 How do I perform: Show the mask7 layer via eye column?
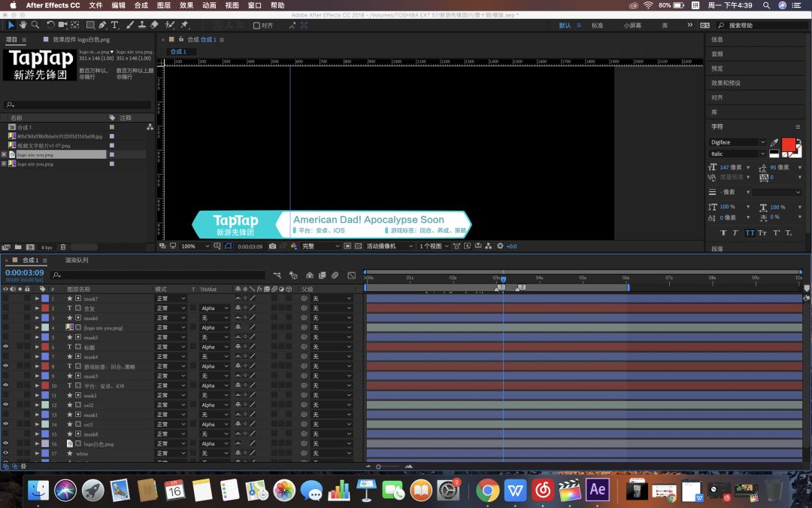pyautogui.click(x=6, y=299)
